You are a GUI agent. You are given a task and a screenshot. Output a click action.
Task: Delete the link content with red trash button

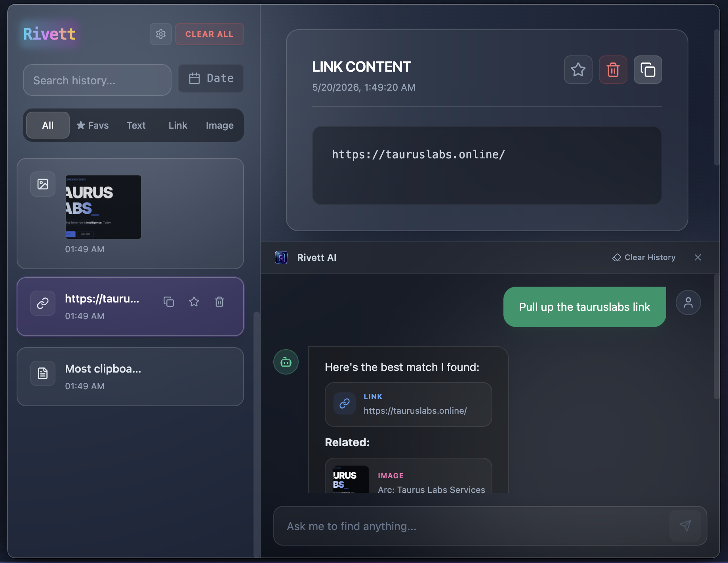[x=613, y=70]
